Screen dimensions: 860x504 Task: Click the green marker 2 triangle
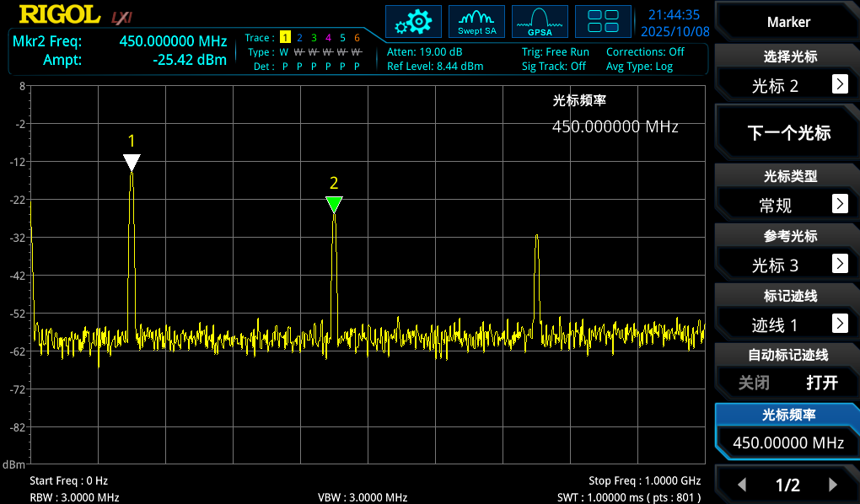[334, 204]
